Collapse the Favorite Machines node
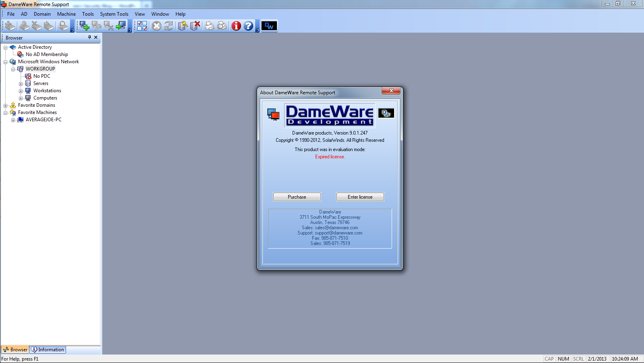Screen dimensions: 644x363 6,113
